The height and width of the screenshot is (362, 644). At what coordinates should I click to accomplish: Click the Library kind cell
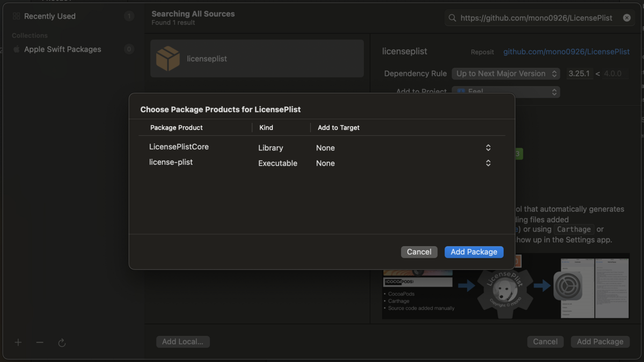(x=270, y=148)
